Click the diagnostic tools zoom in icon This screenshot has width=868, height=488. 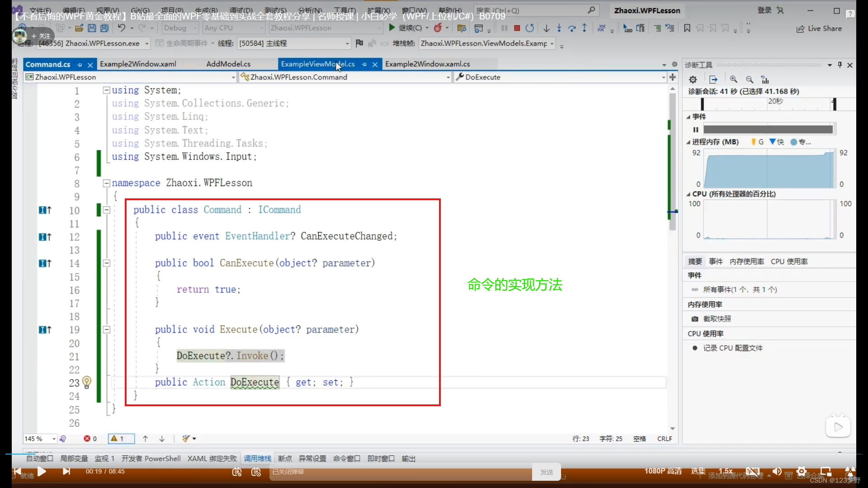733,80
